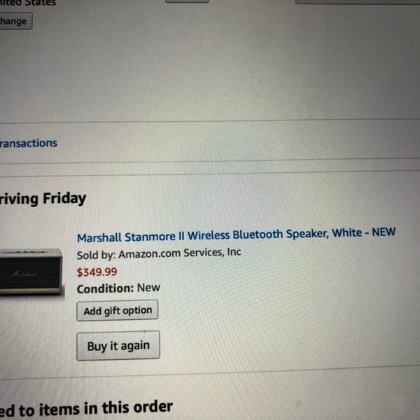The width and height of the screenshot is (420, 420).
Task: Click the Change address button
Action: coord(15,21)
